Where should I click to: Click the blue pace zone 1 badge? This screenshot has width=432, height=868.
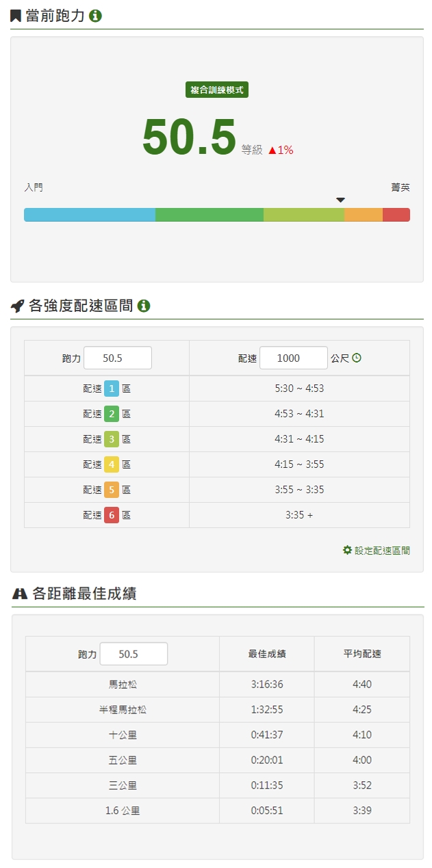pos(112,389)
